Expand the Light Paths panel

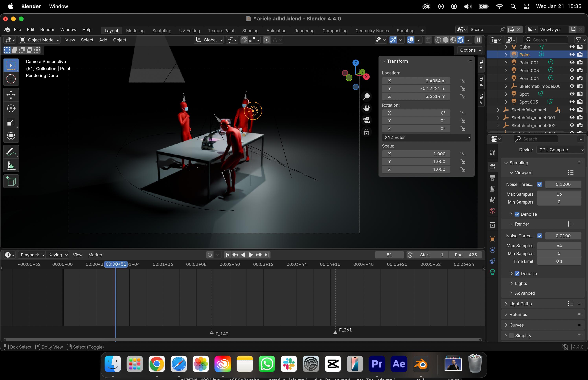(520, 304)
